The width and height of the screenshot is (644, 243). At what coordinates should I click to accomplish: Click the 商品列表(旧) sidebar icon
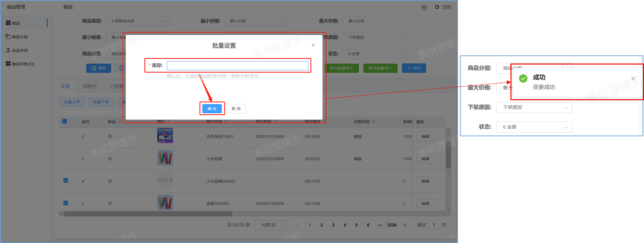point(8,64)
